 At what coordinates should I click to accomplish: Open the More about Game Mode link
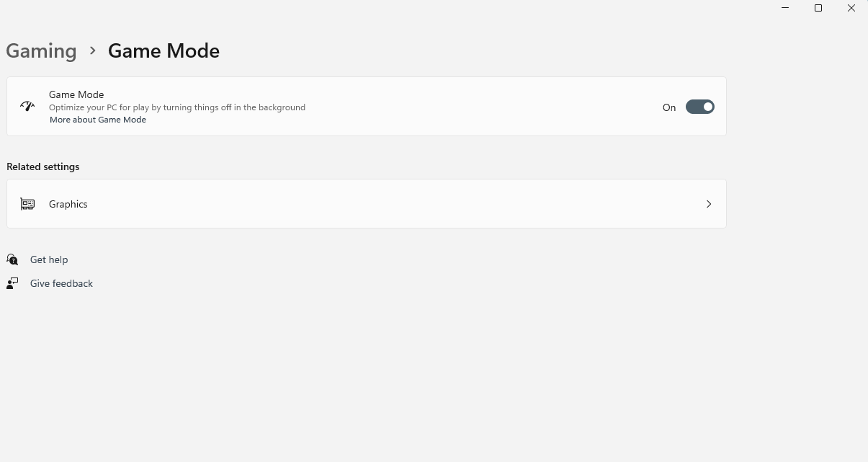pos(98,120)
